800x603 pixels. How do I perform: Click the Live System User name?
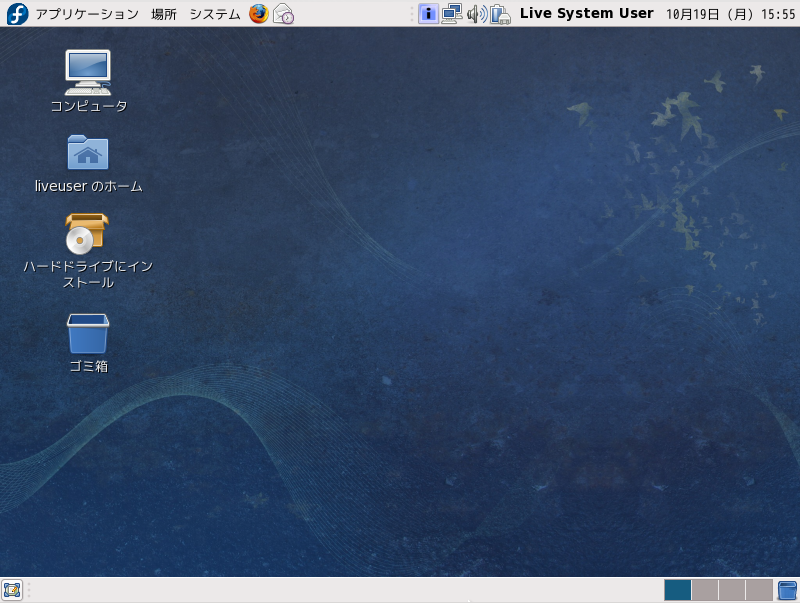[586, 14]
